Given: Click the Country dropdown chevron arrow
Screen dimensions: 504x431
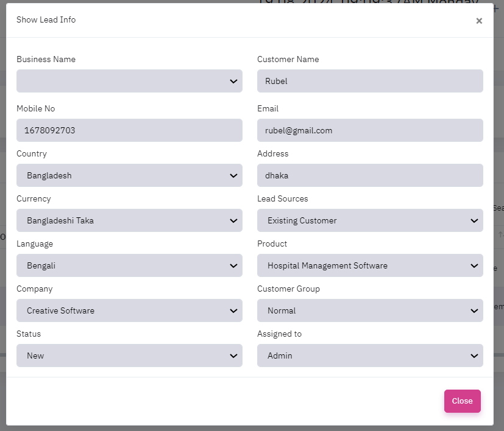Looking at the screenshot, I should click(x=233, y=175).
